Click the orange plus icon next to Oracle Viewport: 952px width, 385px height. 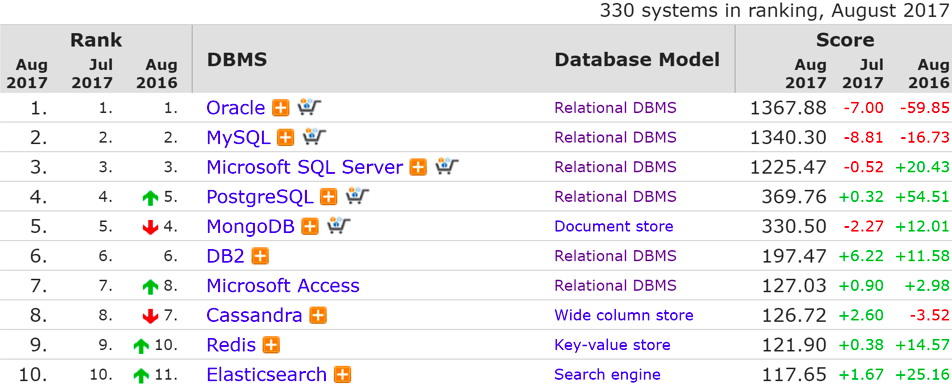coord(280,108)
